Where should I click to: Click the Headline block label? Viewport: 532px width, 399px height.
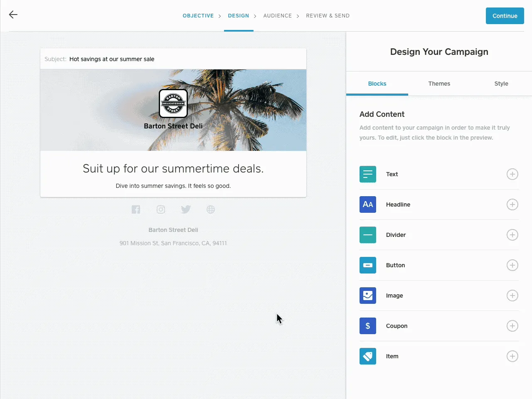tap(398, 204)
